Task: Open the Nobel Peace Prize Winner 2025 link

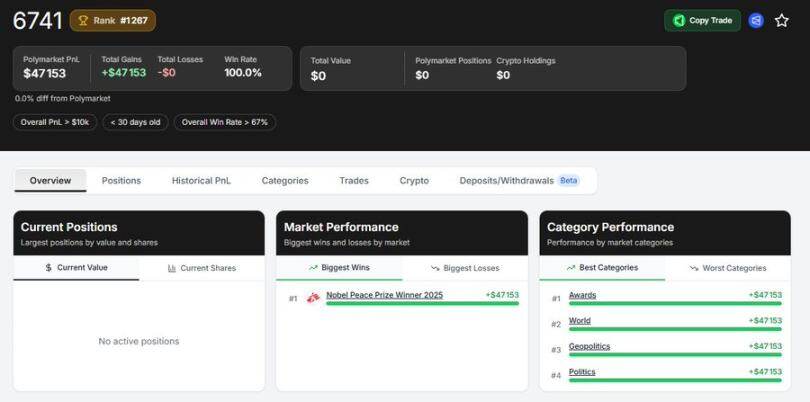Action: tap(384, 295)
